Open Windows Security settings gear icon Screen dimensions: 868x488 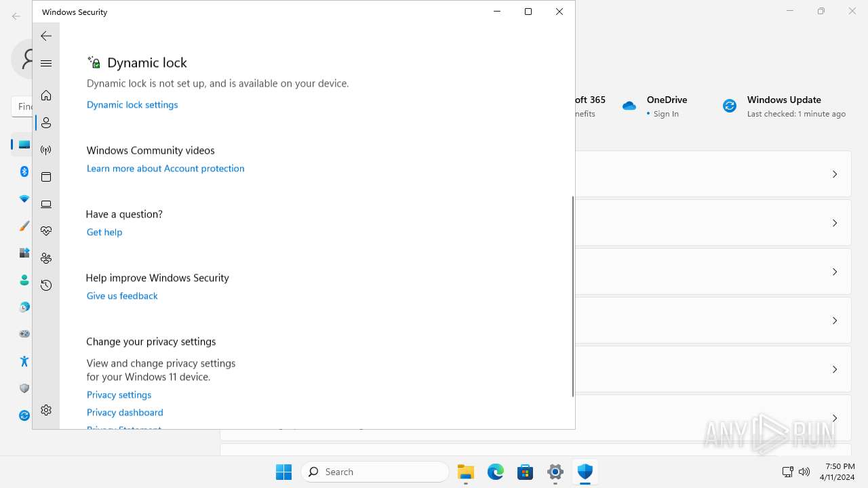[46, 410]
